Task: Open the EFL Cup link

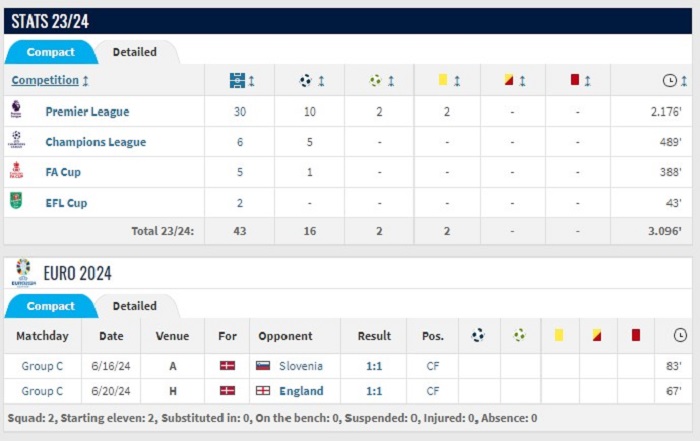Action: (66, 203)
